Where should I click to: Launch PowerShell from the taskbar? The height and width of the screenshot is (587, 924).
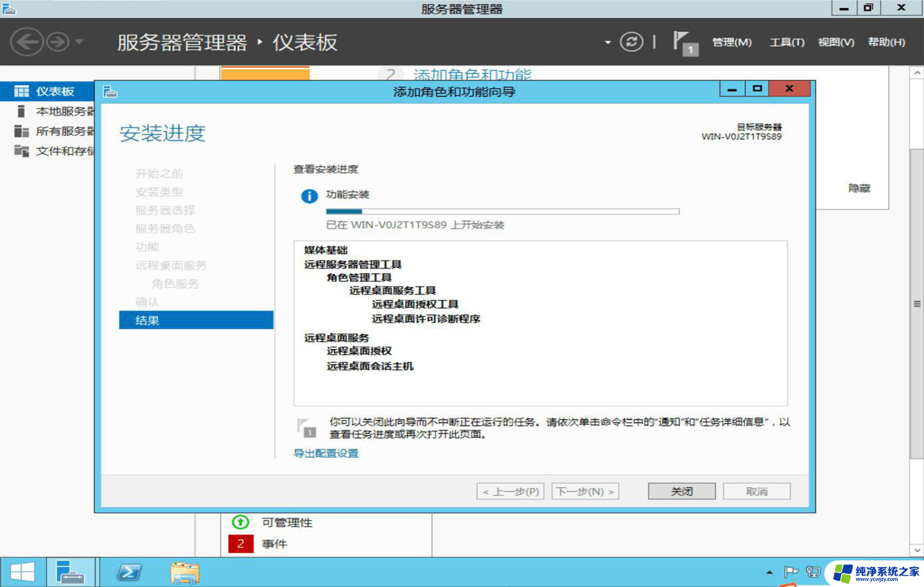pyautogui.click(x=129, y=572)
